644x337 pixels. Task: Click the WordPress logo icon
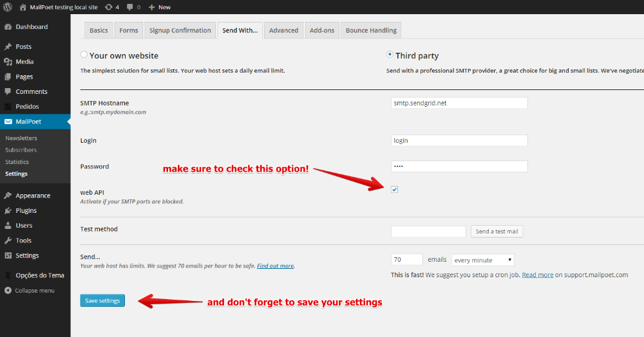point(7,7)
